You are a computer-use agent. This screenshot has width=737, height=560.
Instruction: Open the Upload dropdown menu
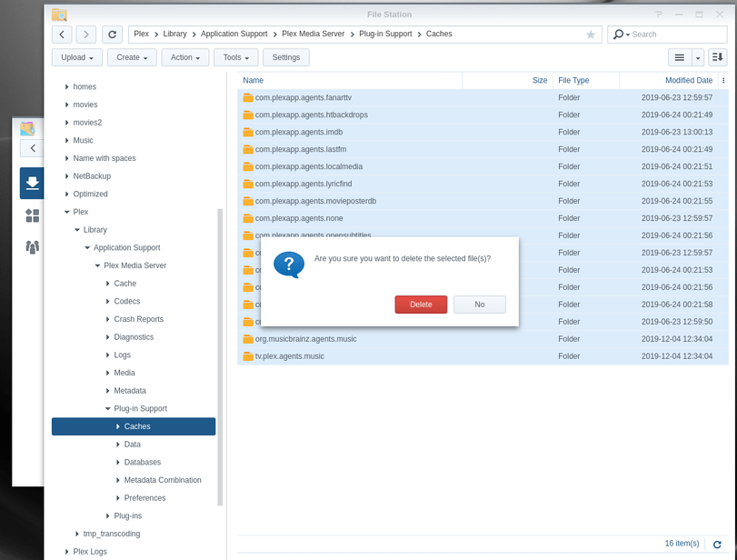click(77, 57)
